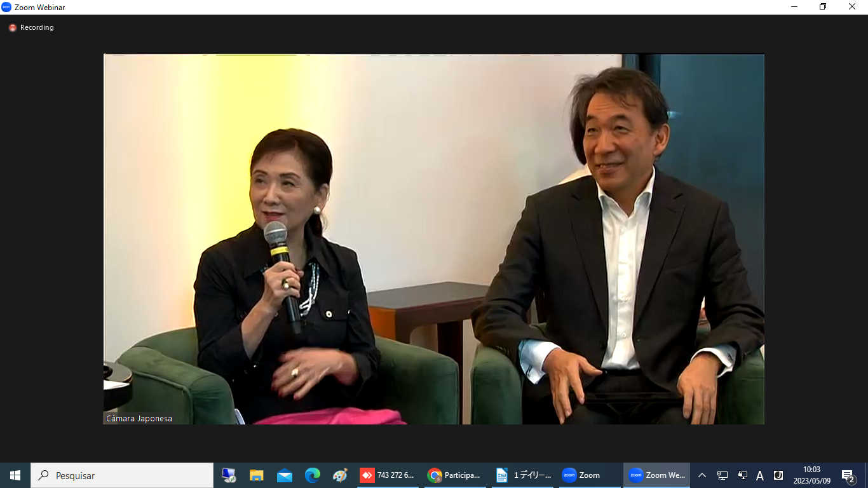Switch to the デイリー document window
Viewport: 868px width, 488px height.
[524, 475]
